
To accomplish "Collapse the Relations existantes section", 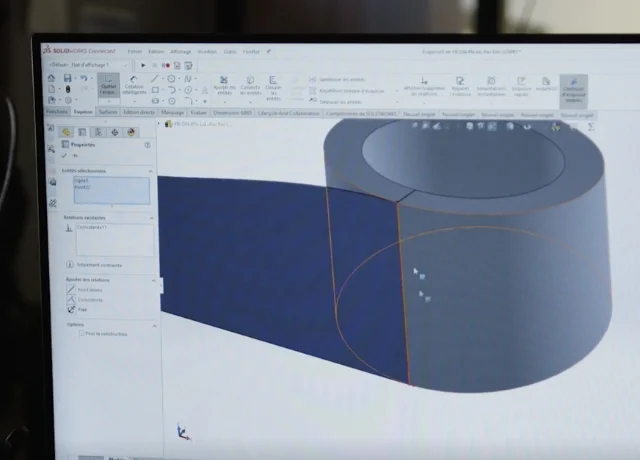I will point(153,217).
